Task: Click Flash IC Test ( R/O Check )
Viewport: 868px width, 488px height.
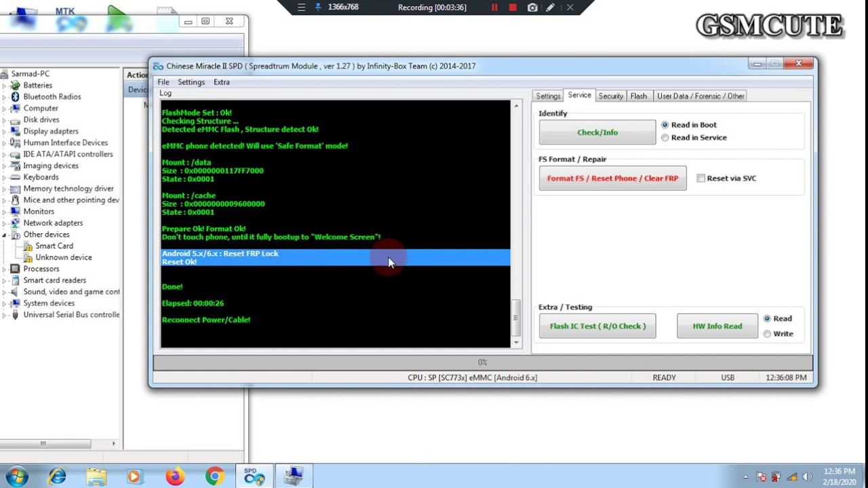Action: point(597,326)
